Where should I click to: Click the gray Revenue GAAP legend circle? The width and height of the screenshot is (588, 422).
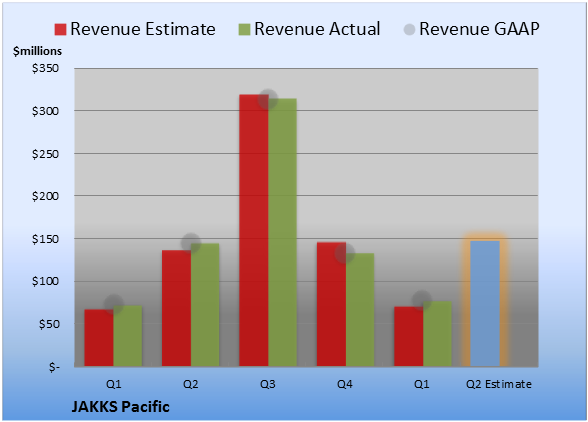(x=410, y=29)
